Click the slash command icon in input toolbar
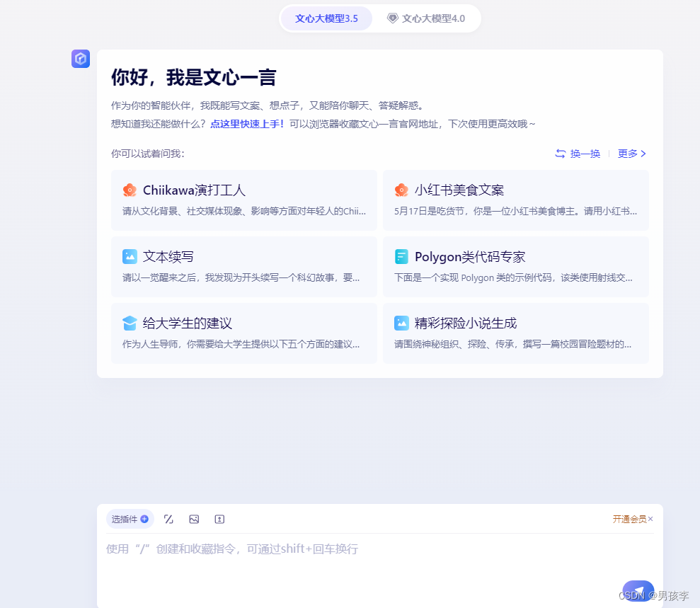 pyautogui.click(x=168, y=519)
